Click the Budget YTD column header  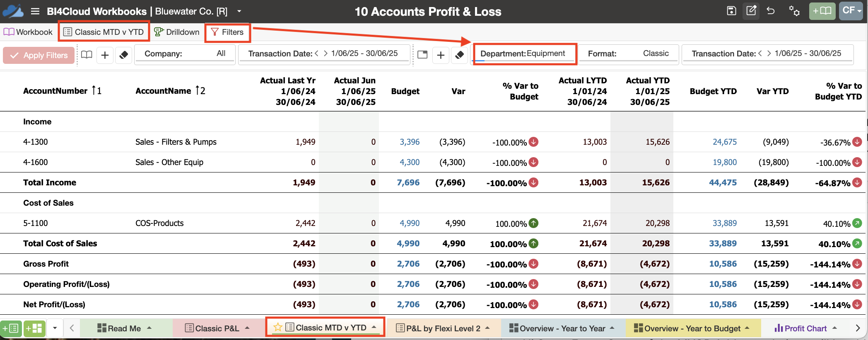point(713,91)
